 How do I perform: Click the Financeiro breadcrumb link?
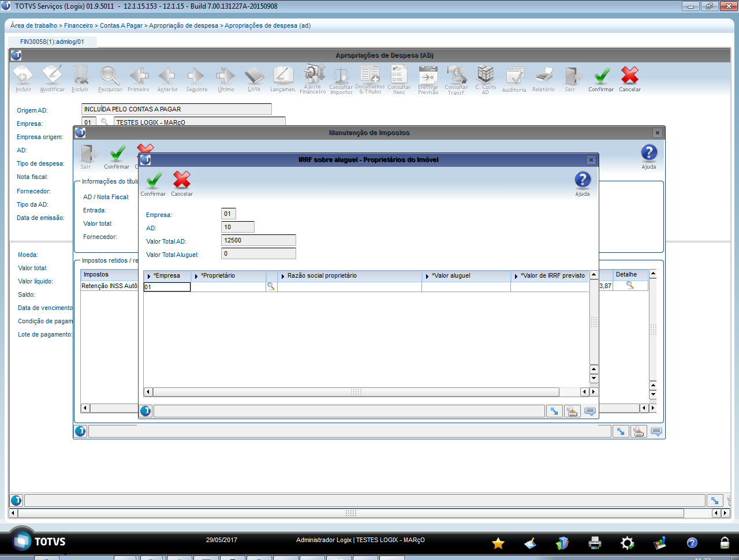79,25
